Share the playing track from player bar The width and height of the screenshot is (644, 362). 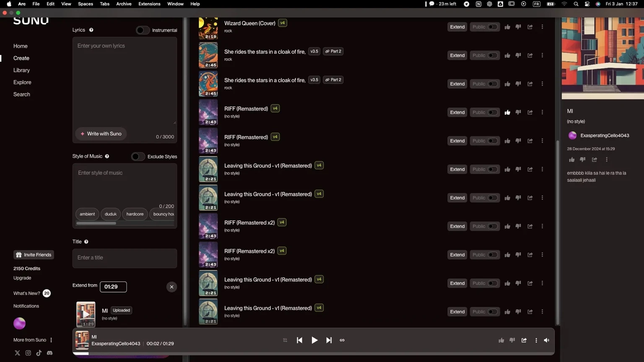[524, 341]
